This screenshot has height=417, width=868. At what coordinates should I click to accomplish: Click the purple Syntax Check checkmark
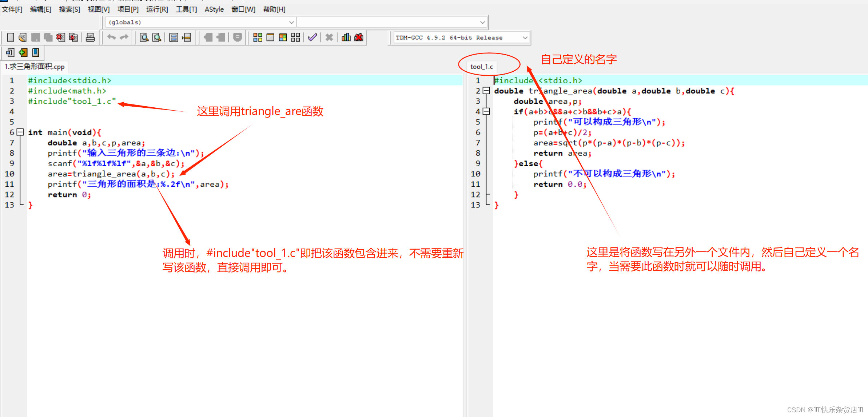312,37
